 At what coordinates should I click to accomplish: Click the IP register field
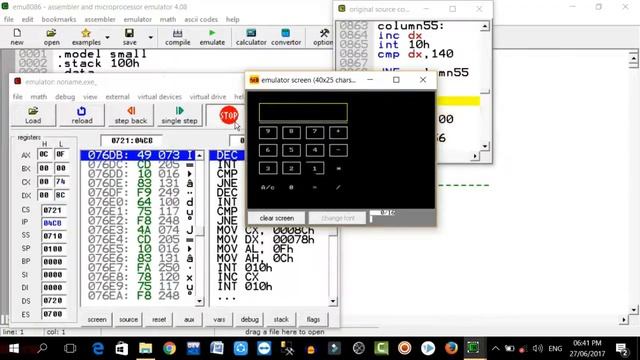click(53, 223)
